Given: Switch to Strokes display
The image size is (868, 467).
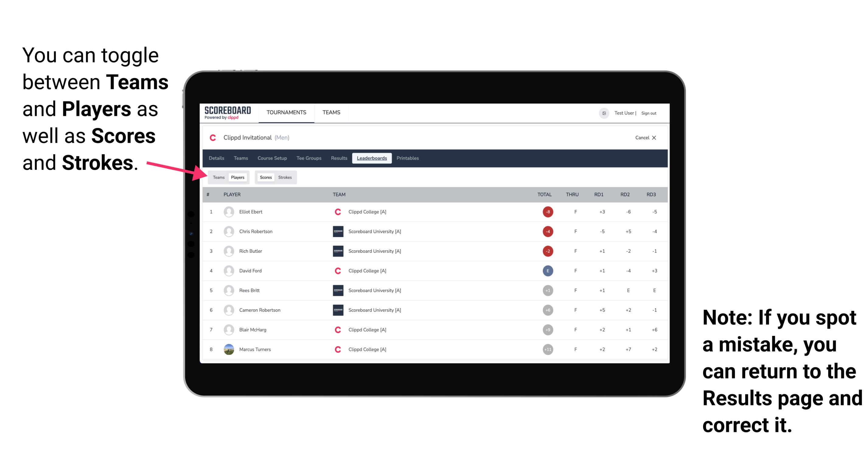Looking at the screenshot, I should (x=286, y=177).
